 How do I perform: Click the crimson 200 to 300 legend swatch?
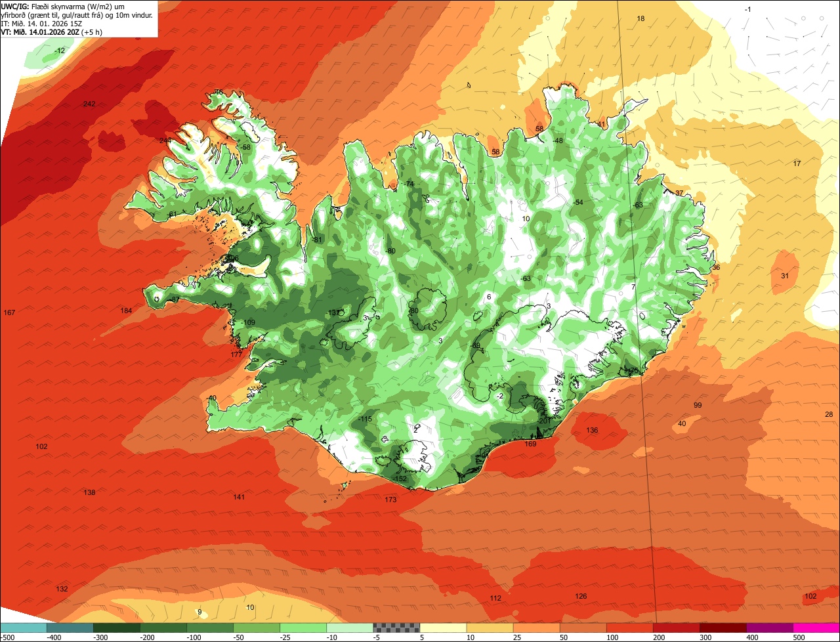(676, 628)
